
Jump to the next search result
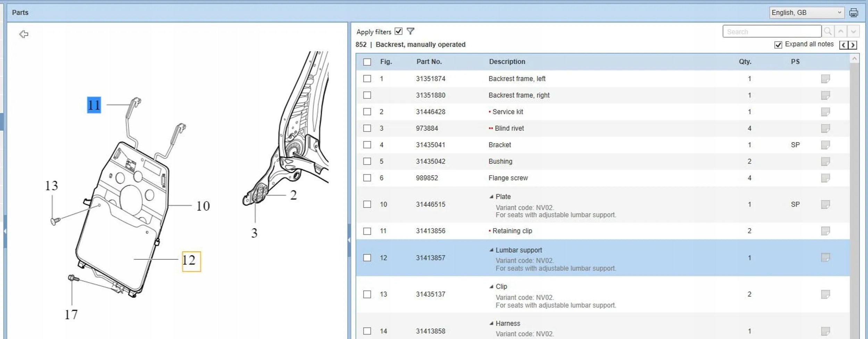[x=853, y=32]
